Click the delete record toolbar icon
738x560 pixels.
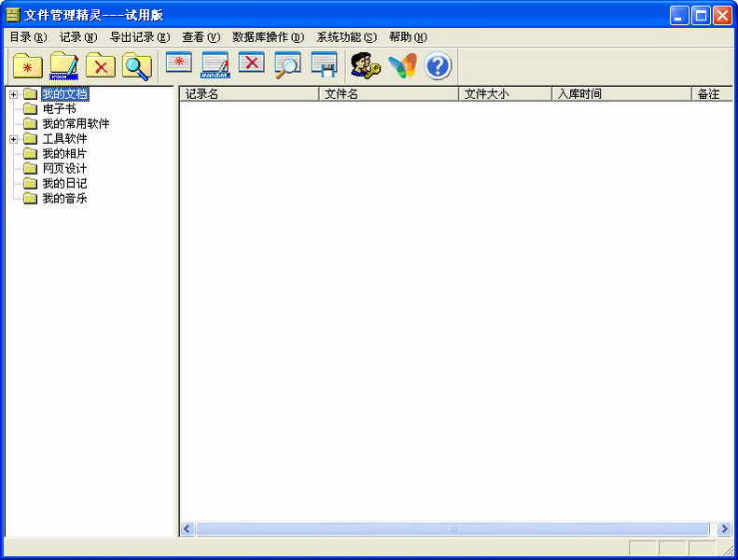(x=251, y=63)
